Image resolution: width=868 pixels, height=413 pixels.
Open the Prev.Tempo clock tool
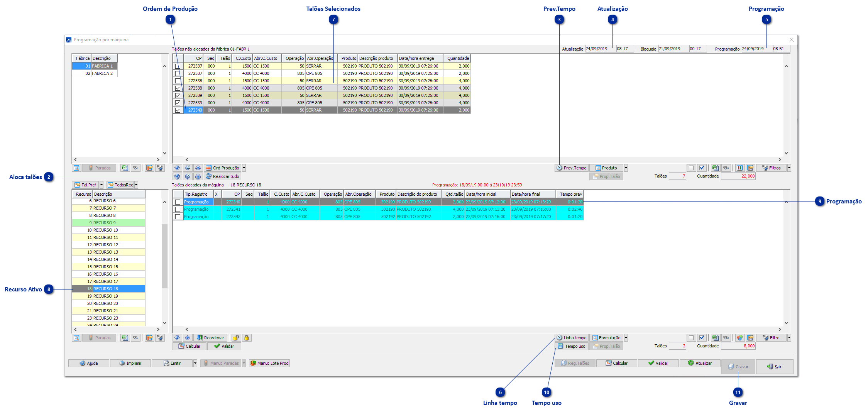pyautogui.click(x=571, y=168)
